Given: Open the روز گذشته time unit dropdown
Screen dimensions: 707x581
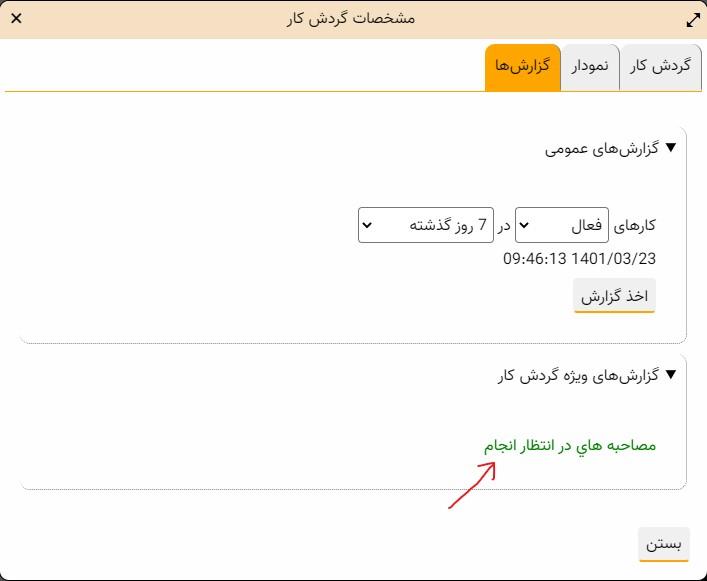Looking at the screenshot, I should (426, 225).
